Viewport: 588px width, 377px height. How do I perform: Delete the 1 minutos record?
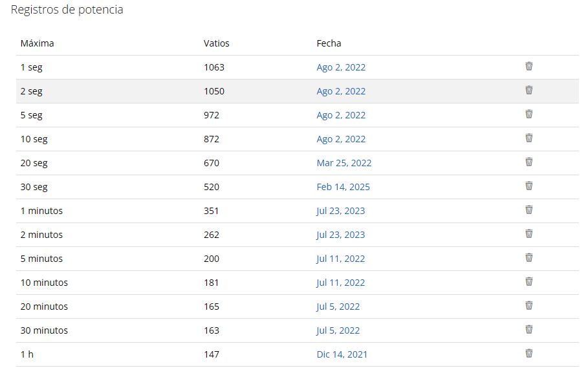click(x=528, y=210)
